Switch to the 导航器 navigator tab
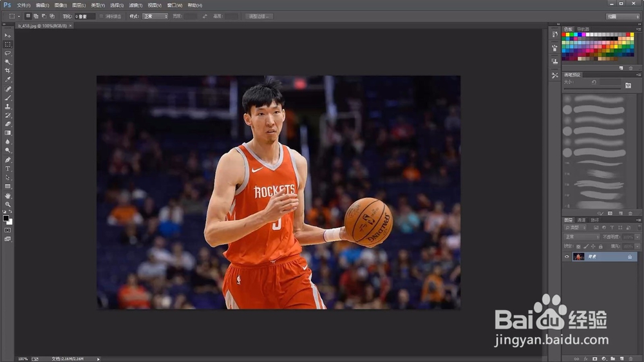Image resolution: width=644 pixels, height=362 pixels. 583,29
